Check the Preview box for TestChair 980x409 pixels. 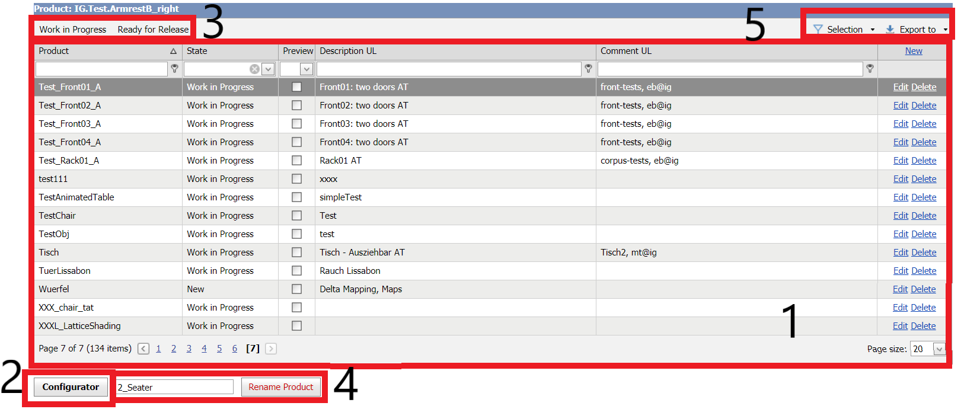tap(296, 216)
